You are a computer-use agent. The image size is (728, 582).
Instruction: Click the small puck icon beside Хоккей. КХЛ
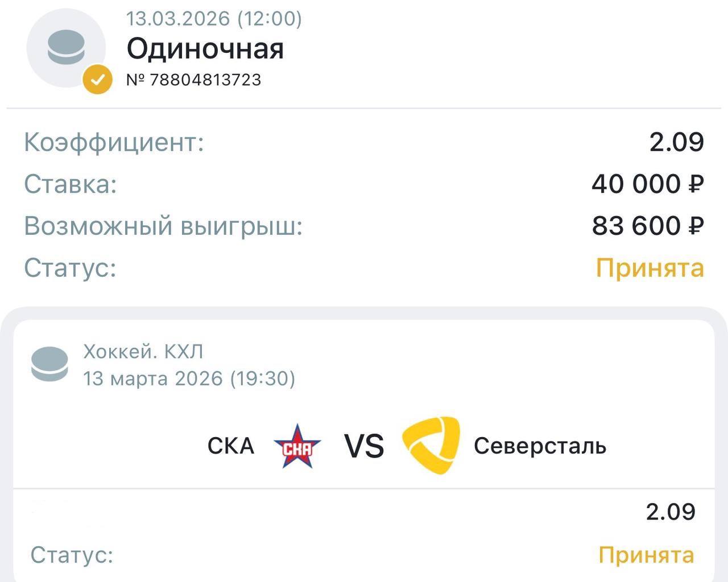(x=49, y=364)
